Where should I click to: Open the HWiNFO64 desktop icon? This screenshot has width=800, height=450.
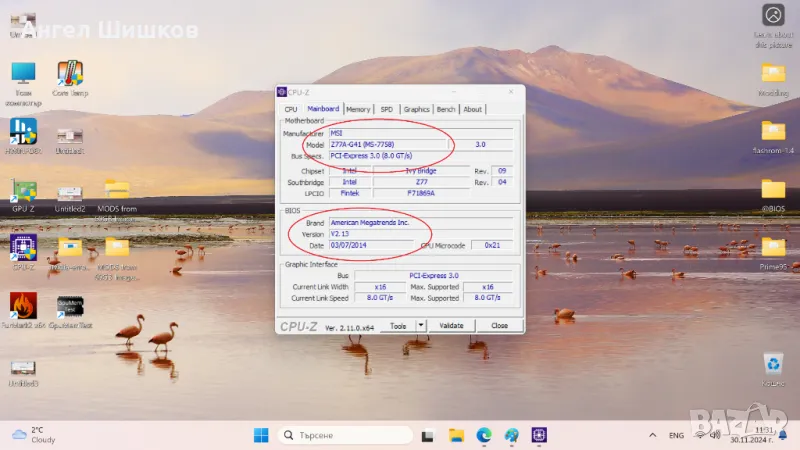point(23,133)
